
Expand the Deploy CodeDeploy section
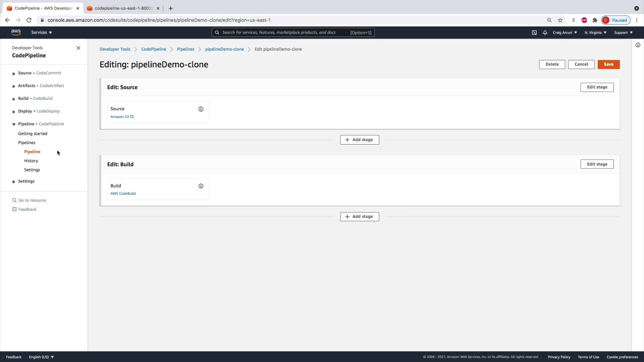14,111
